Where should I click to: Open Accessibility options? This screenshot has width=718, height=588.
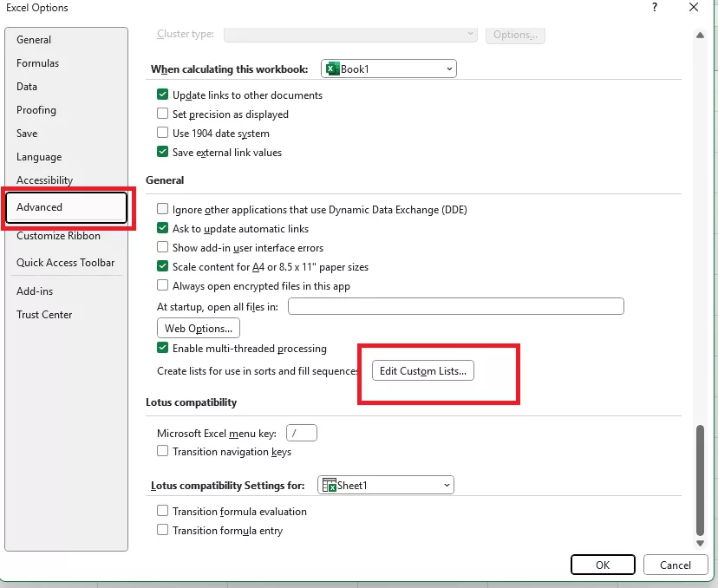point(44,180)
